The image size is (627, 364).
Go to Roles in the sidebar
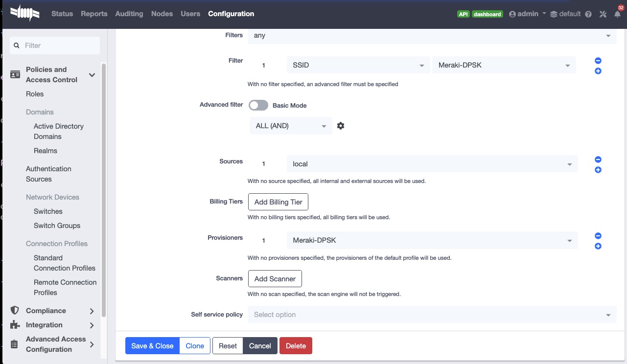tap(34, 93)
